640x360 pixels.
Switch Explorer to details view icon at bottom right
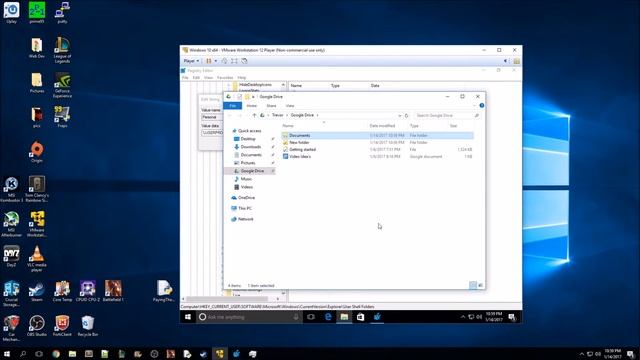click(x=473, y=285)
